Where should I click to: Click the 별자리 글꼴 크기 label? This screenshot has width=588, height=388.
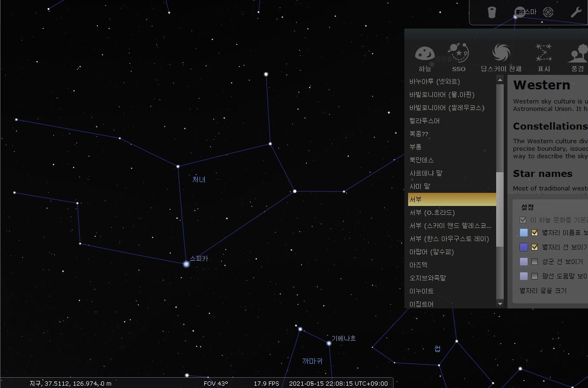[x=543, y=291]
